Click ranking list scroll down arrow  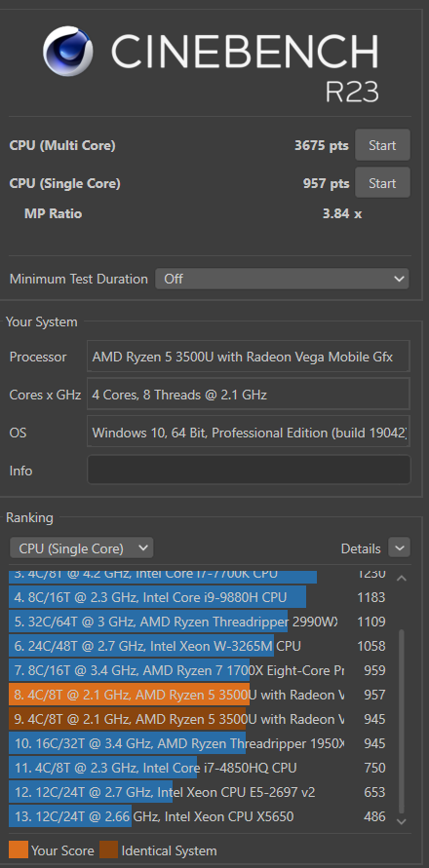click(x=402, y=821)
